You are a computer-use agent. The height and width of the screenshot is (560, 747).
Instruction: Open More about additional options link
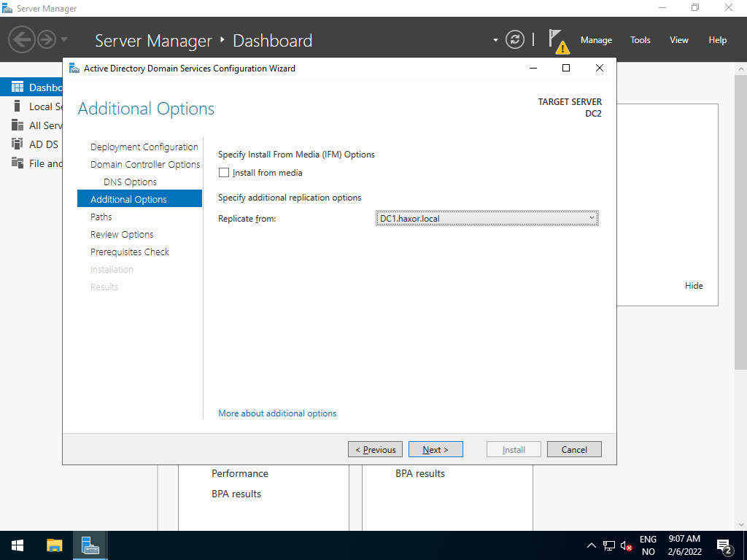click(x=277, y=413)
